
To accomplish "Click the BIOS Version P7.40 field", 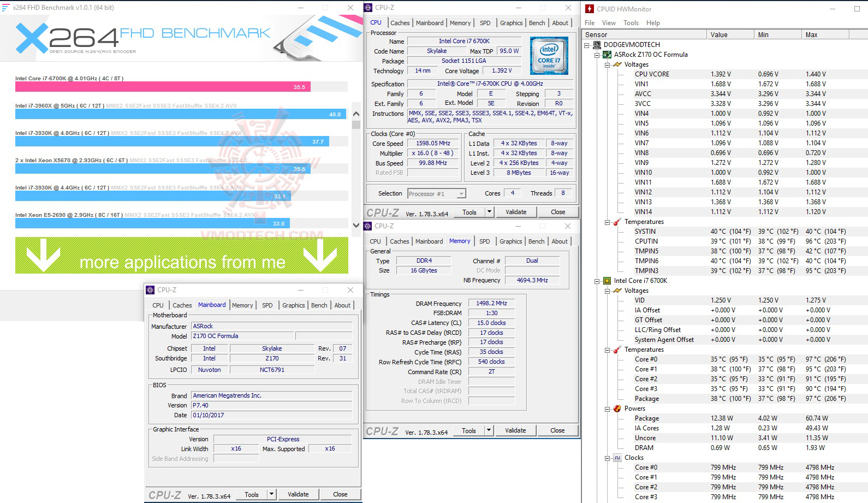I will tap(271, 405).
